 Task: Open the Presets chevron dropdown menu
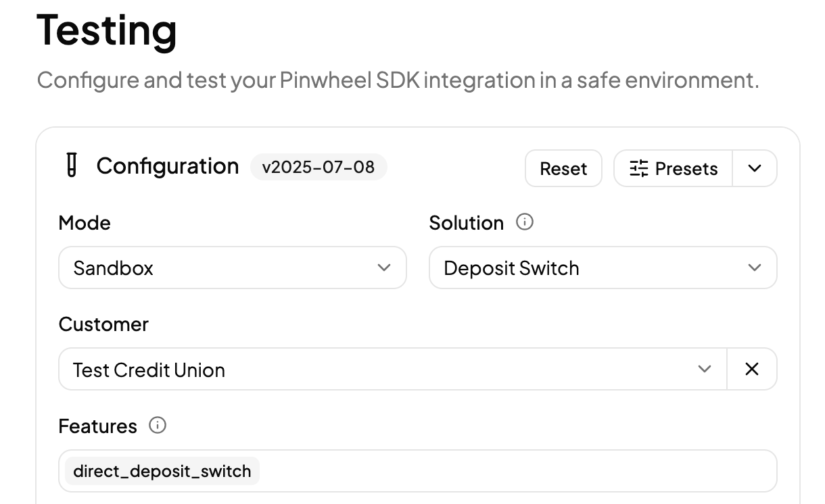pos(755,168)
